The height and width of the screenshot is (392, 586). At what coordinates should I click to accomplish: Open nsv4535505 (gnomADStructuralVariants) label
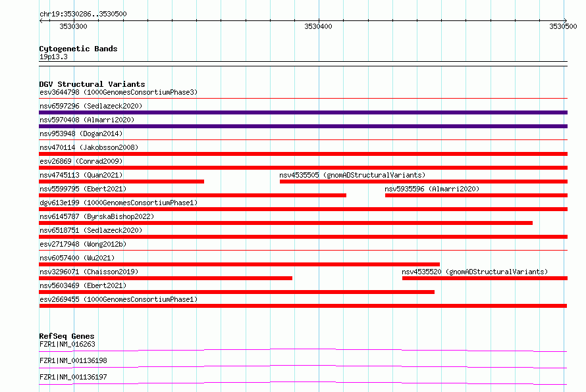[352, 175]
